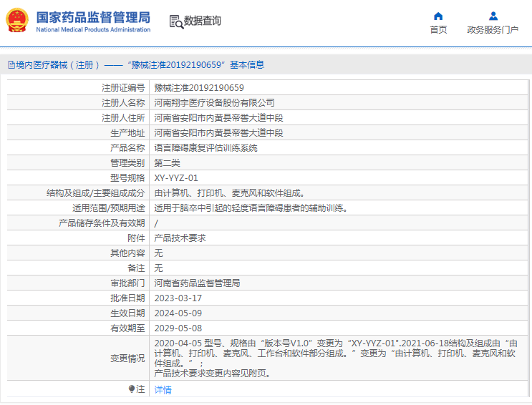The height and width of the screenshot is (405, 532).
Task: Click the 第二类 management category value
Action: [x=168, y=163]
